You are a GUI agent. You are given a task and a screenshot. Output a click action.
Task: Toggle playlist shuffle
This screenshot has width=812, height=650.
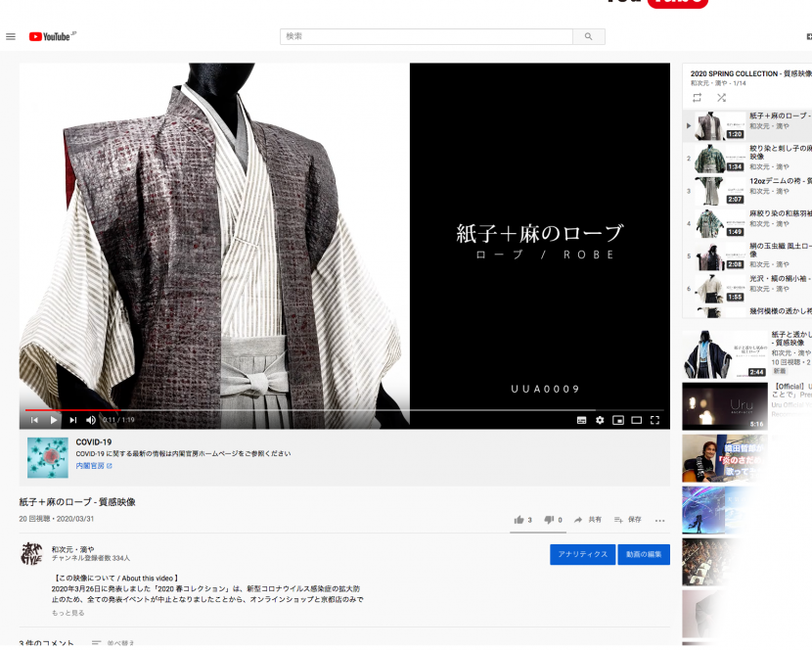721,98
